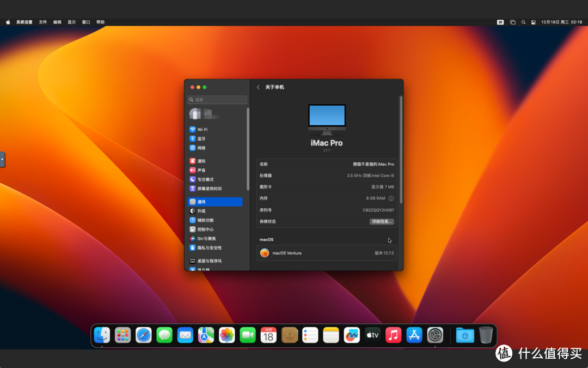588x368 pixels.
Task: Open the Apple menu
Action: point(8,22)
